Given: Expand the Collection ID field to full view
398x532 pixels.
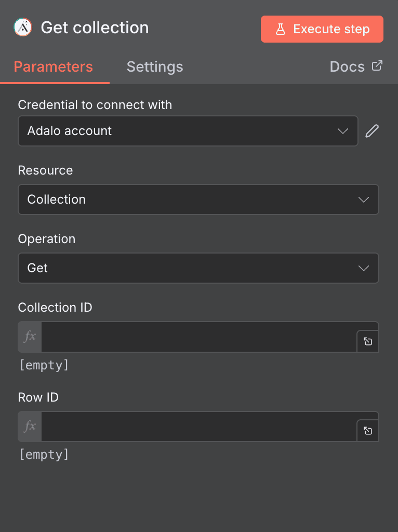Looking at the screenshot, I should click(x=368, y=342).
